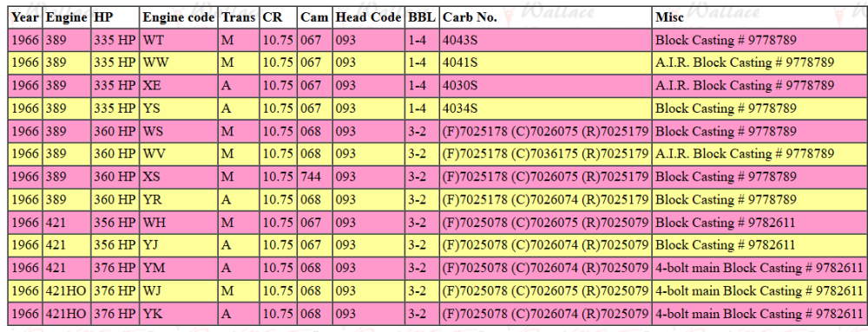
Task: Click the "Head Code" column header
Action: tap(368, 17)
